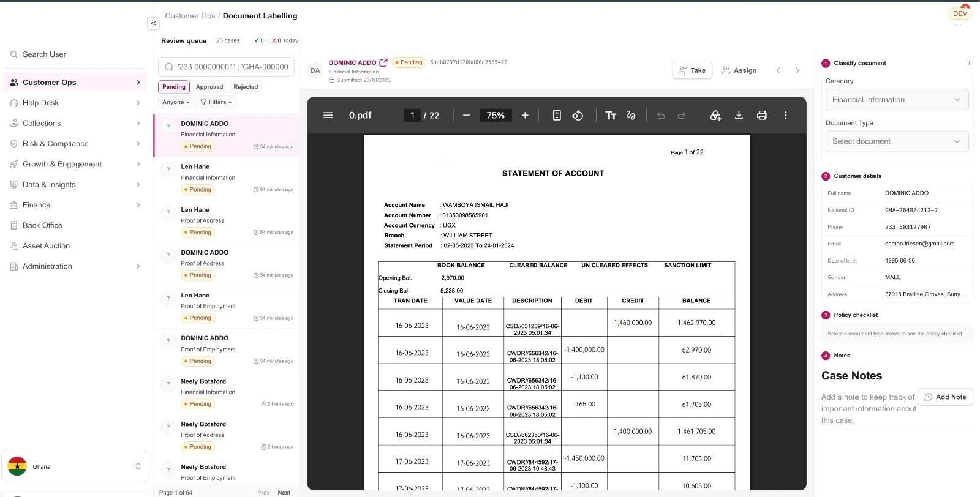Click the Search User magnifier icon
980x497 pixels.
[14, 54]
